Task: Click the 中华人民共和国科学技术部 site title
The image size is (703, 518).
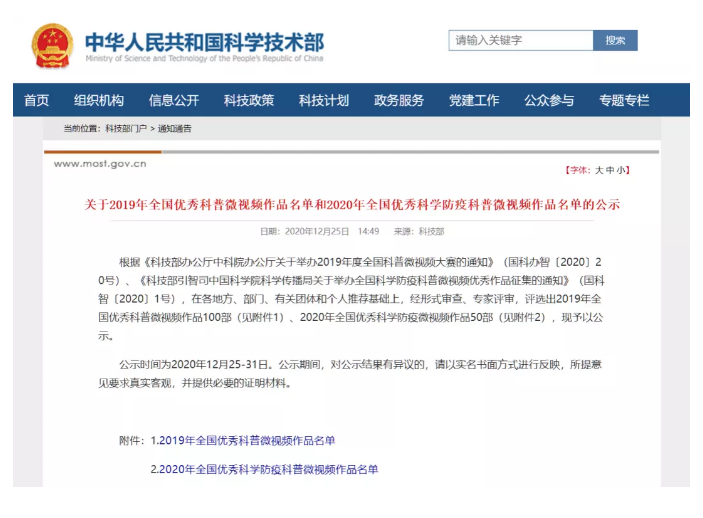Action: (204, 42)
